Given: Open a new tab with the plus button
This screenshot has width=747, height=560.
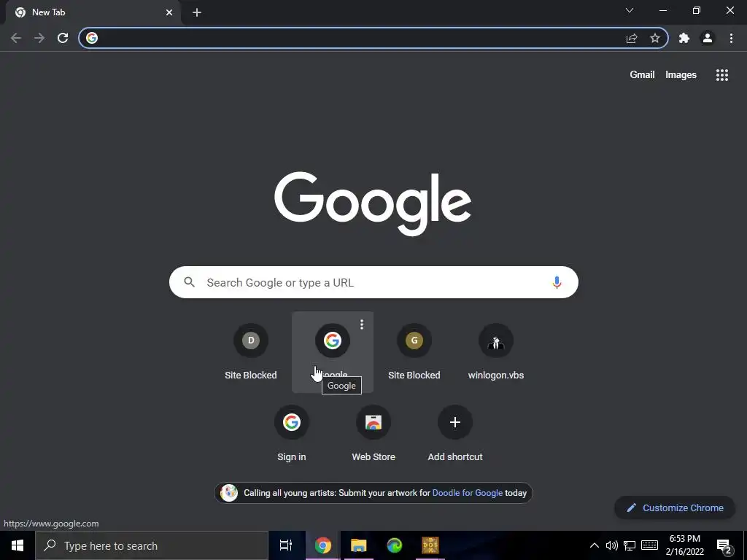Looking at the screenshot, I should (x=197, y=12).
